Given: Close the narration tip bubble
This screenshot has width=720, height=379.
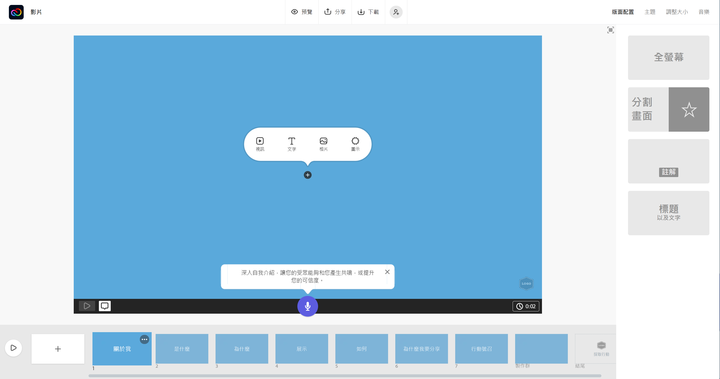Looking at the screenshot, I should point(387,272).
